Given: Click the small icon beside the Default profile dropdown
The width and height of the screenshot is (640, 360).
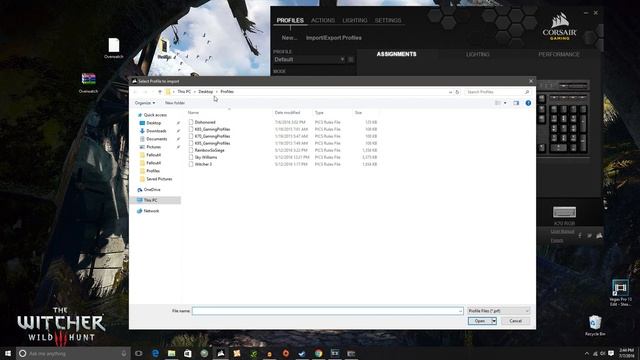Looking at the screenshot, I should point(351,60).
